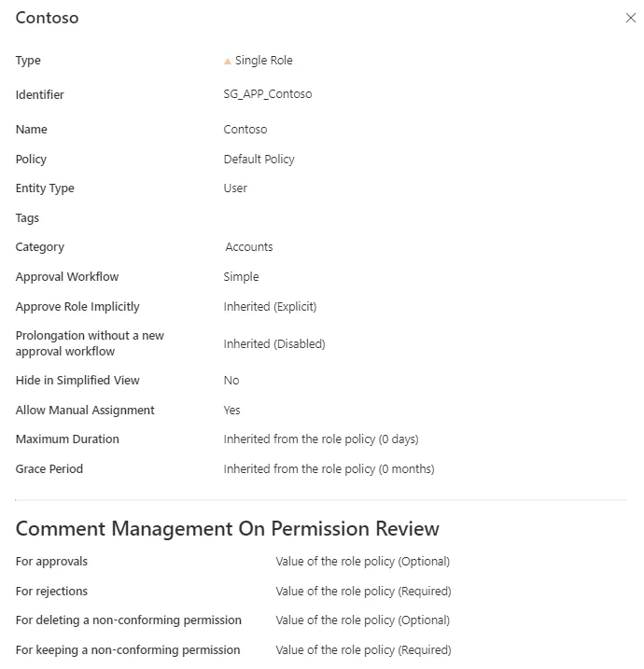
Task: Close the Contoso details panel
Action: click(x=630, y=18)
